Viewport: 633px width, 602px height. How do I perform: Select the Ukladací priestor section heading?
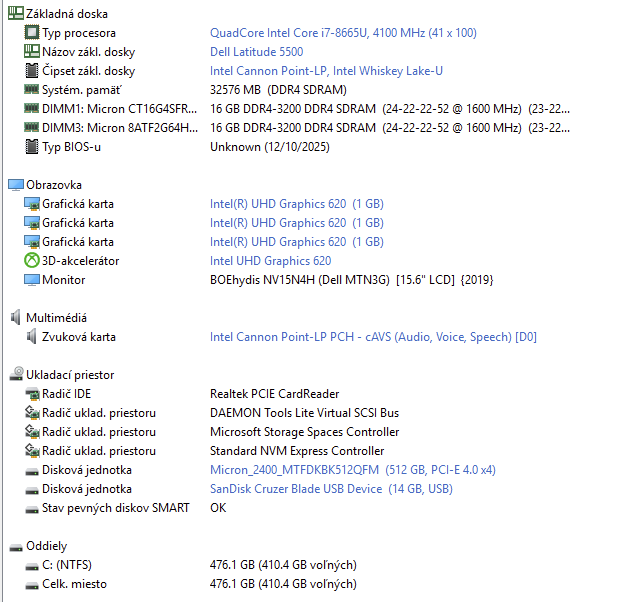tap(70, 375)
